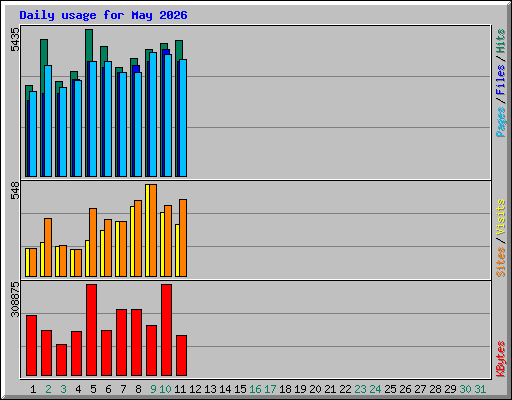The image size is (512, 400).
Task: Click the 'Daily usage for May 2026' title
Action: coord(103,15)
